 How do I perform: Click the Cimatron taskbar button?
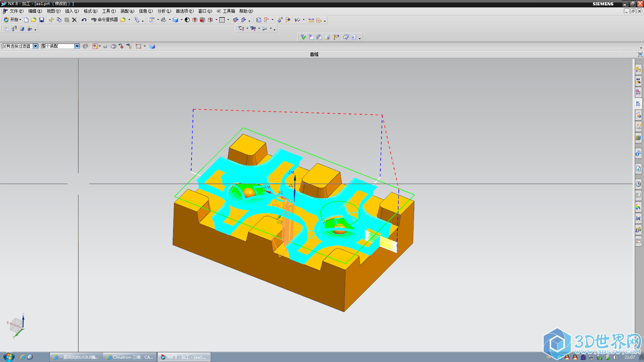(x=130, y=357)
